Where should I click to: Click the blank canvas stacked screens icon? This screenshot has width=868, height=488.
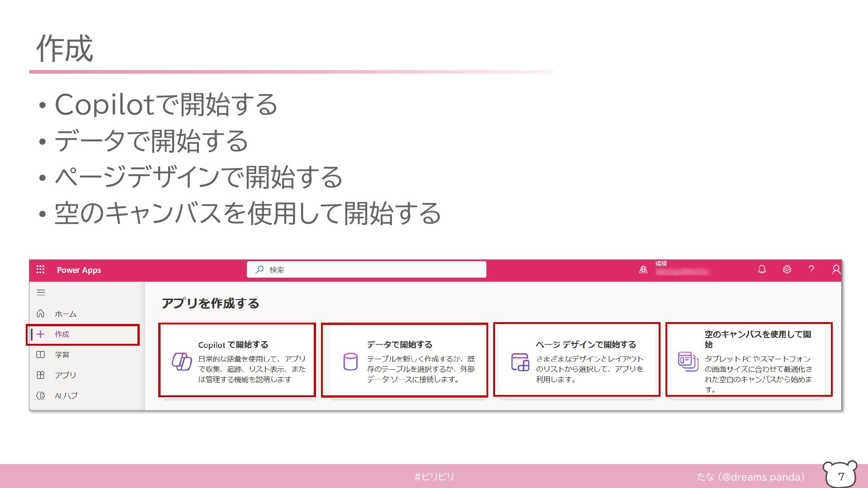pos(688,362)
